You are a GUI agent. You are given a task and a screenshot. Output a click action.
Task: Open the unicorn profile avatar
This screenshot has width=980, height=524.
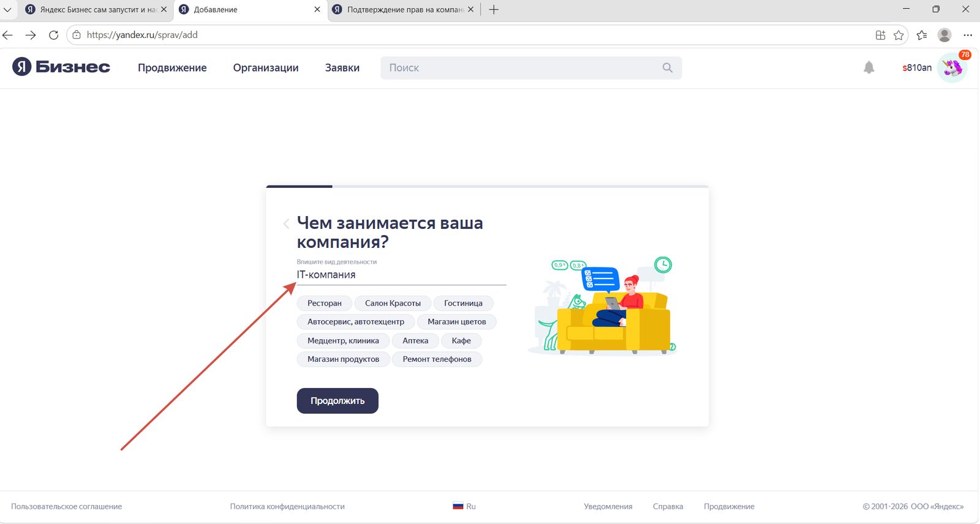pos(952,68)
